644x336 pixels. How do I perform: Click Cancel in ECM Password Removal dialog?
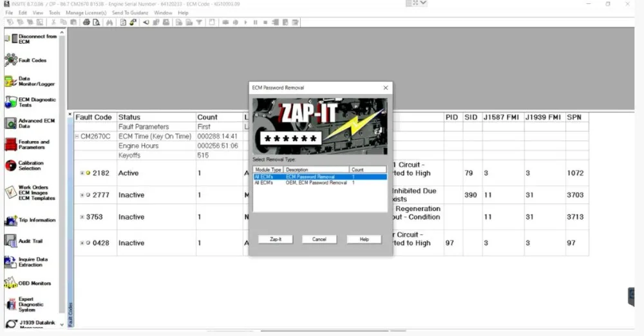(x=319, y=239)
